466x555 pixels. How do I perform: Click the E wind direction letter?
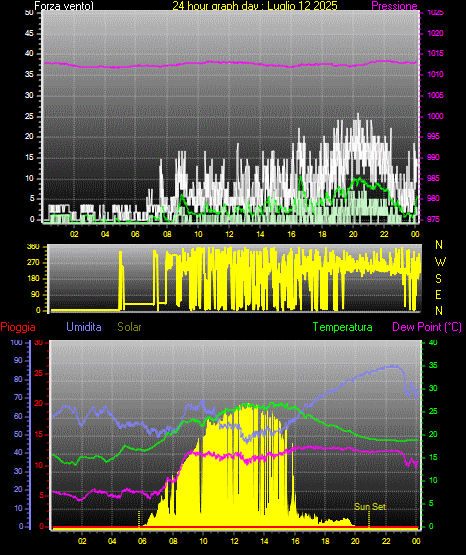[x=438, y=294]
